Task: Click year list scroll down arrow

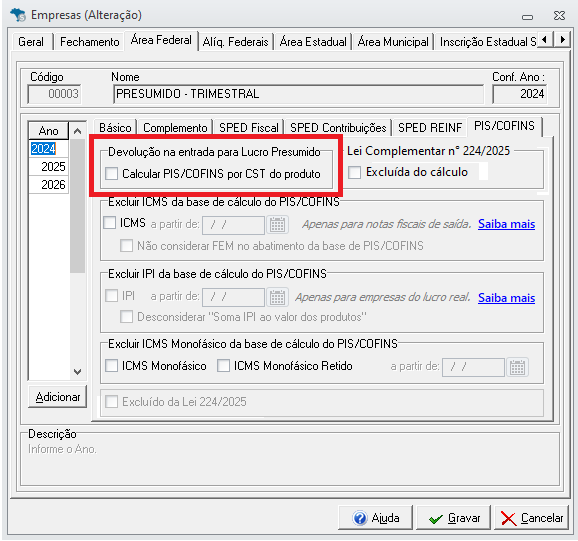Action: click(77, 371)
